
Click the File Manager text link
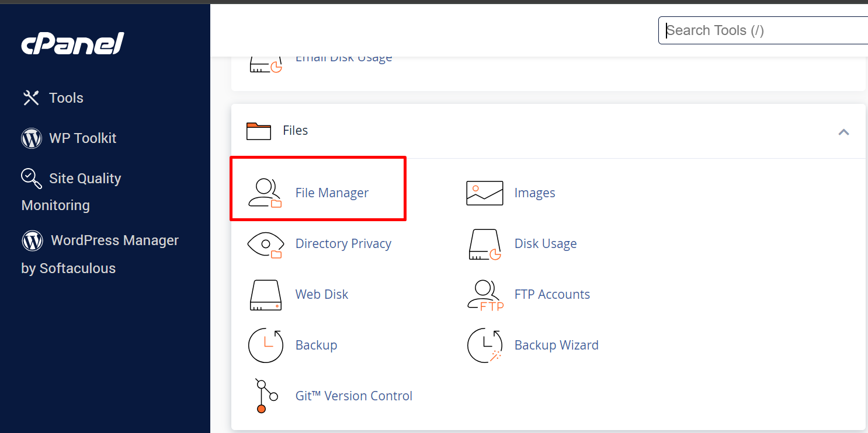(x=332, y=193)
